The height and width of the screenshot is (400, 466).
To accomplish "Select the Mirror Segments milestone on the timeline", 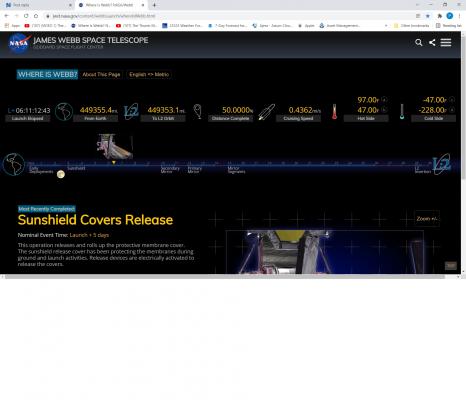I will coord(236,170).
